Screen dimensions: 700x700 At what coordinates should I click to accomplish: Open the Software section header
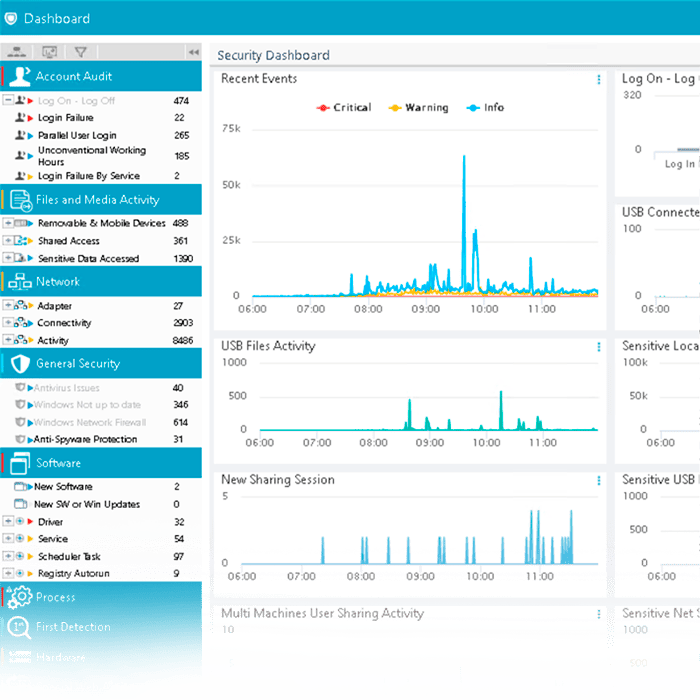pos(100,463)
